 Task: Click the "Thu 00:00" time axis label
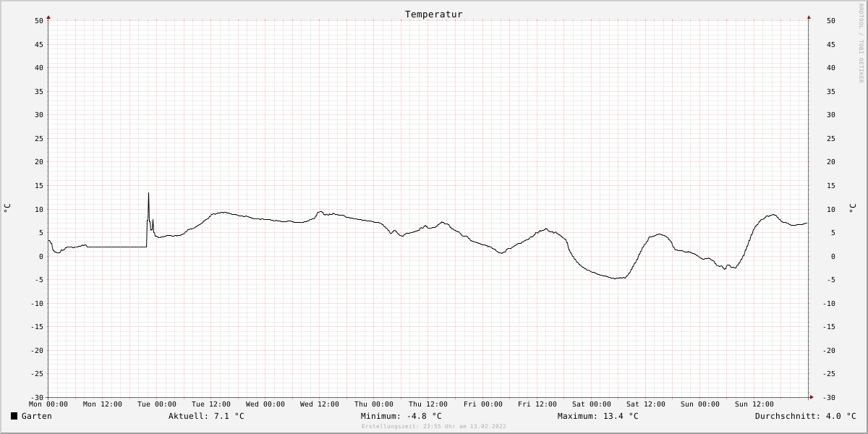tap(374, 404)
